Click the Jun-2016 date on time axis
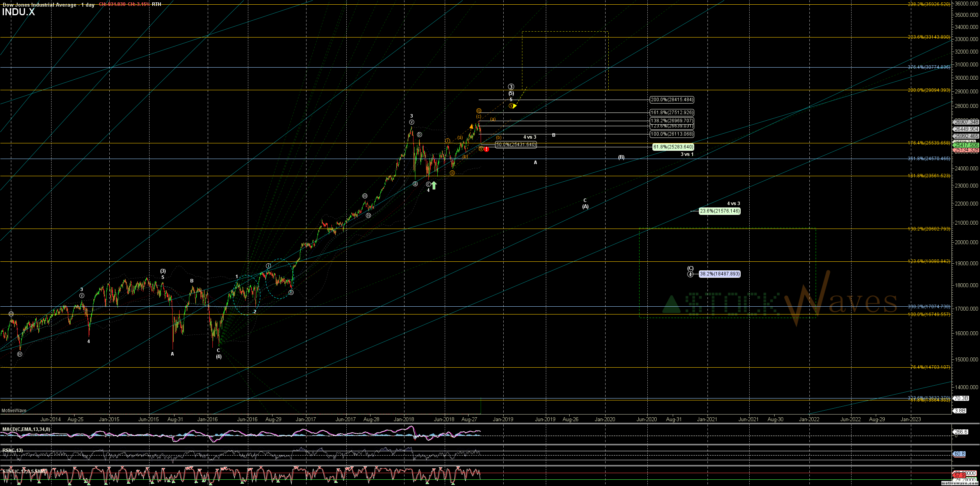Viewport: 980px width, 486px height. pyautogui.click(x=247, y=420)
